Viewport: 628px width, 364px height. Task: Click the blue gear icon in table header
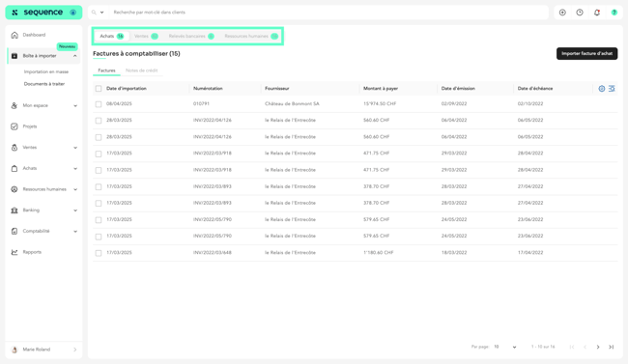coord(602,89)
